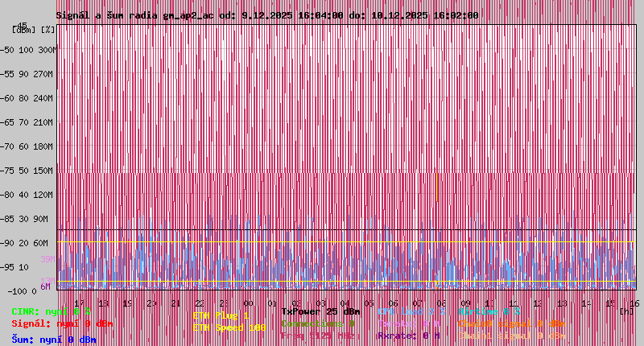Click the '-55 90 270M' axis label

[x=27, y=74]
